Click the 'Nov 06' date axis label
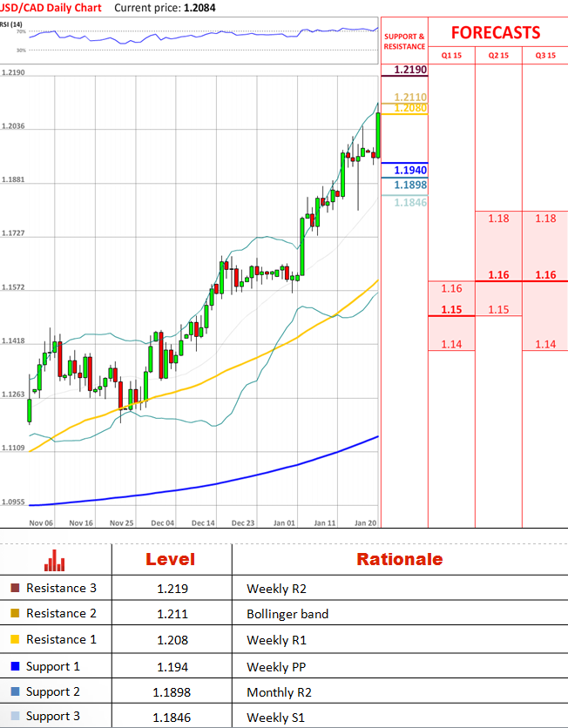The image size is (568, 728). coord(41,522)
